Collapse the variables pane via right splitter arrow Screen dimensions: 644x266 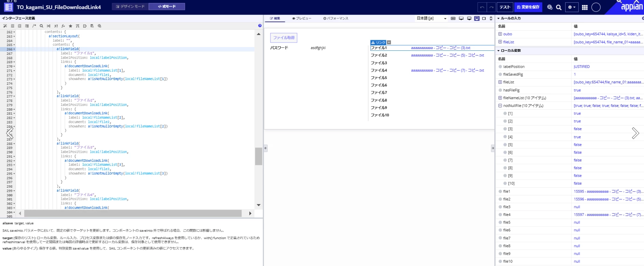(493, 148)
